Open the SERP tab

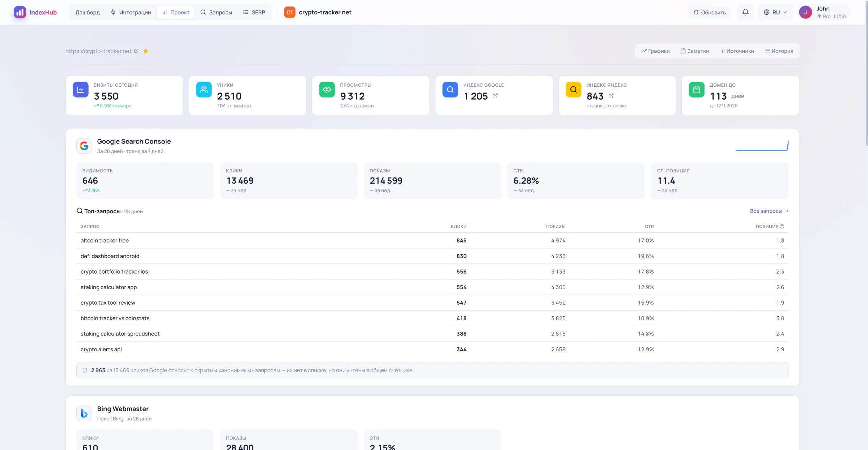click(254, 12)
